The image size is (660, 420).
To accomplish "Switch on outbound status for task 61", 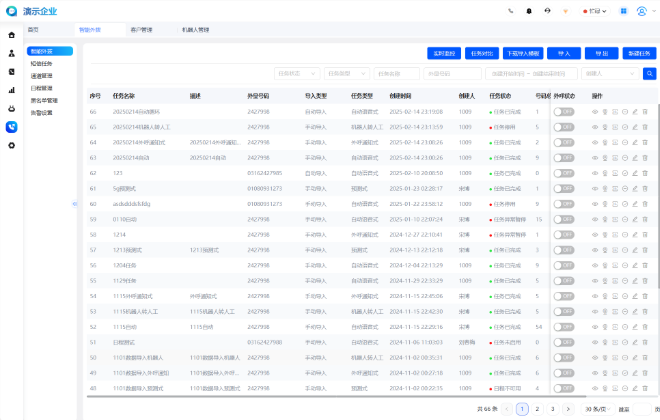I will click(565, 187).
